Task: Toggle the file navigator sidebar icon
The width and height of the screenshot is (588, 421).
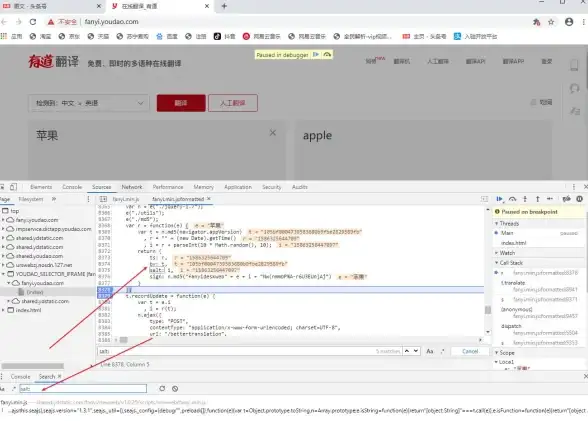Action: (x=103, y=199)
